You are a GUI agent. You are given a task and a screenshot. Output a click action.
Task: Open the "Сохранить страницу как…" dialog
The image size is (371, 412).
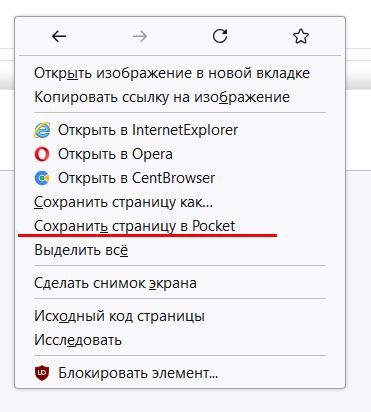pos(123,202)
